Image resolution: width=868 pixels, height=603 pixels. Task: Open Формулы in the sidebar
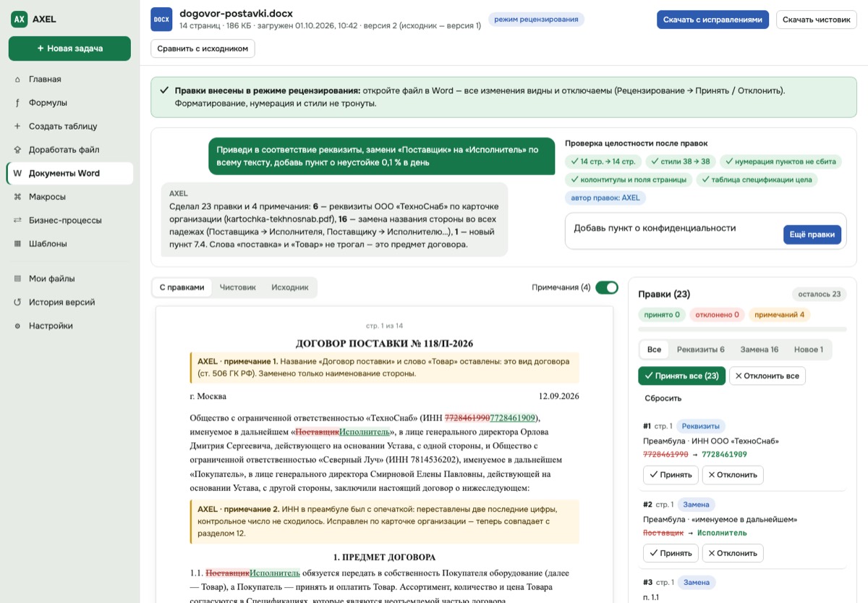[x=69, y=103]
